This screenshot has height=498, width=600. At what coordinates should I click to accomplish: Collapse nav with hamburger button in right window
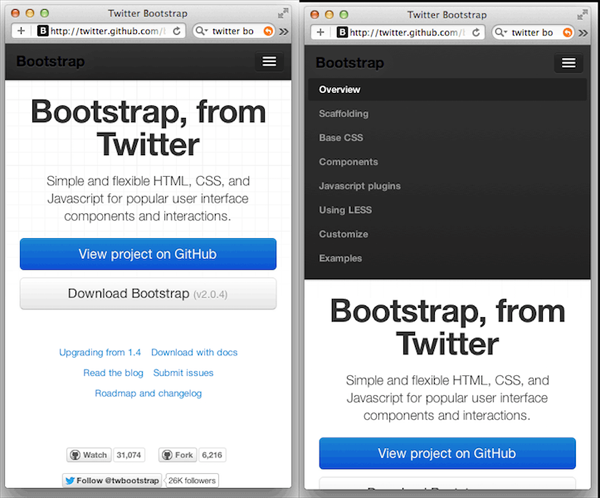point(569,63)
